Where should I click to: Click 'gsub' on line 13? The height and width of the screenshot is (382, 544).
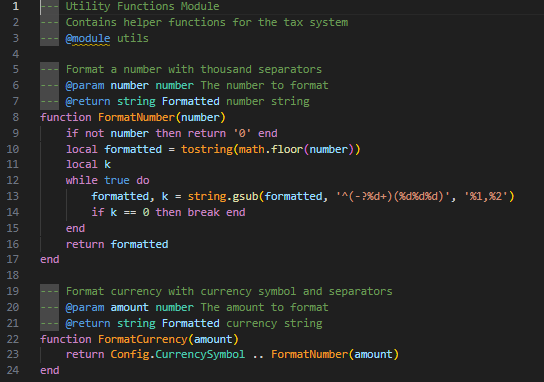click(245, 196)
